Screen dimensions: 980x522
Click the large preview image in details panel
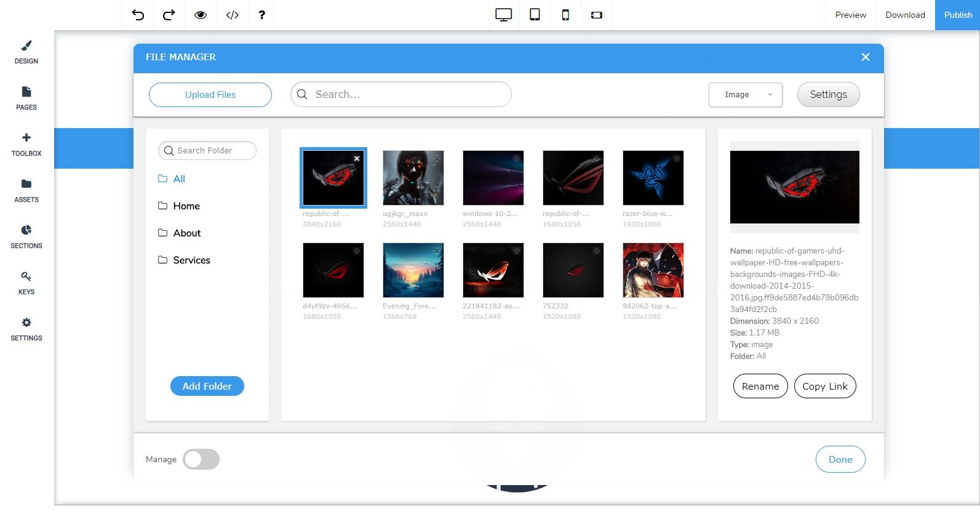tap(795, 187)
